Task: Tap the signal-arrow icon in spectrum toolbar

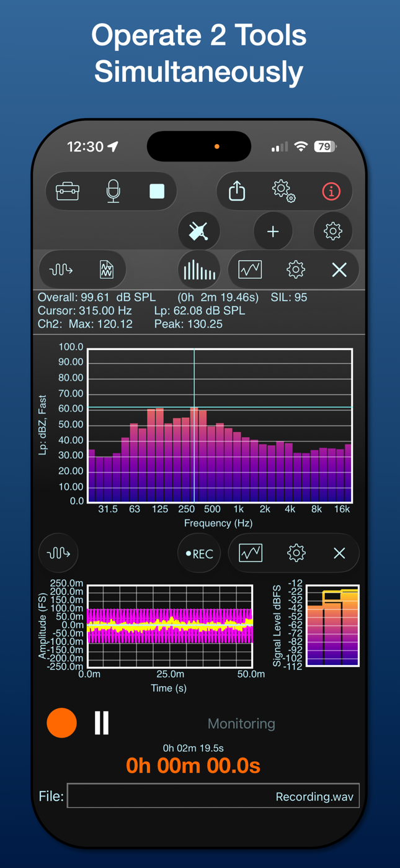Action: coord(61,269)
